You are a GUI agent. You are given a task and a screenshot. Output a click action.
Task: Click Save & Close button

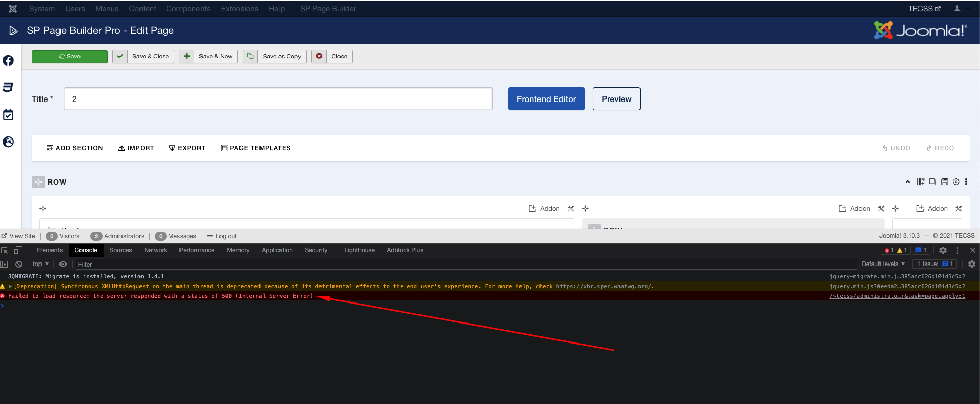144,56
